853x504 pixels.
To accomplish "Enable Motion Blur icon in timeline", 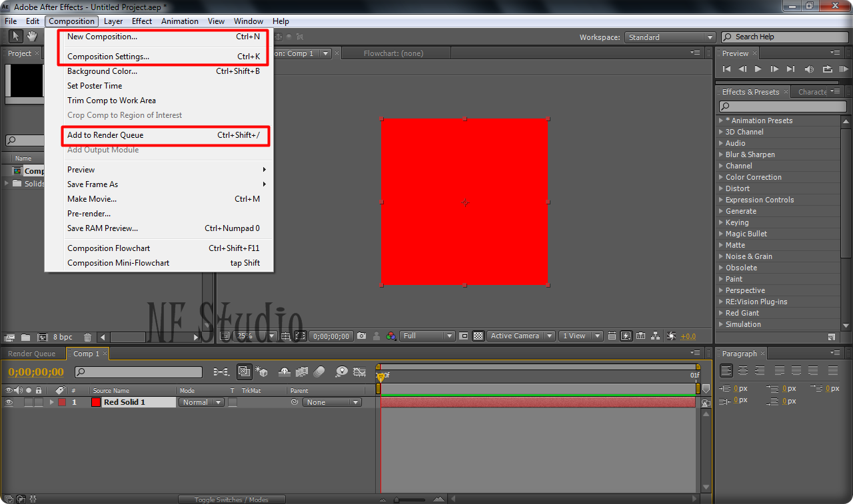I will pos(319,372).
